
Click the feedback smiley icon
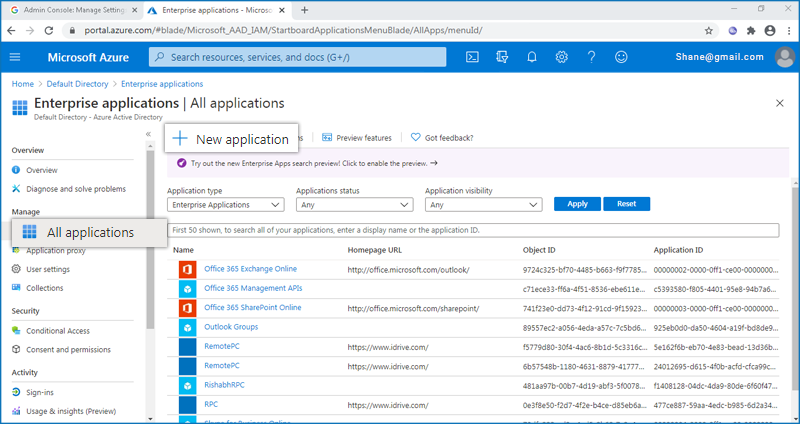pyautogui.click(x=620, y=57)
